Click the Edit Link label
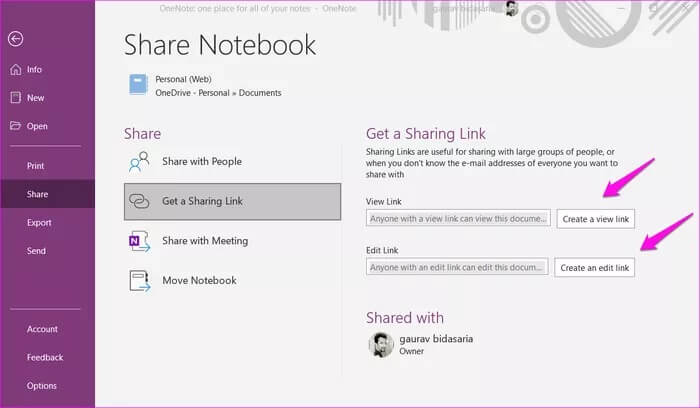 pos(382,250)
